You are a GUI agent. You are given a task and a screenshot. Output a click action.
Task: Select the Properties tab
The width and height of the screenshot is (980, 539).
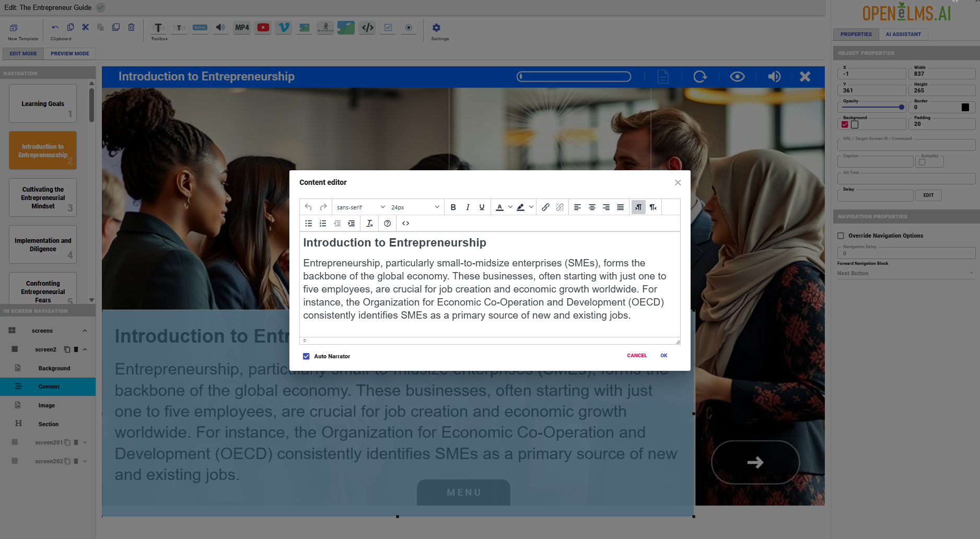click(856, 34)
